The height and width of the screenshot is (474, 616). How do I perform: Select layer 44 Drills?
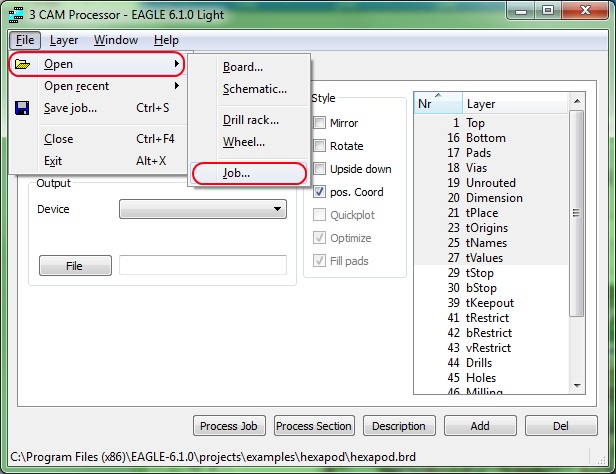(491, 362)
